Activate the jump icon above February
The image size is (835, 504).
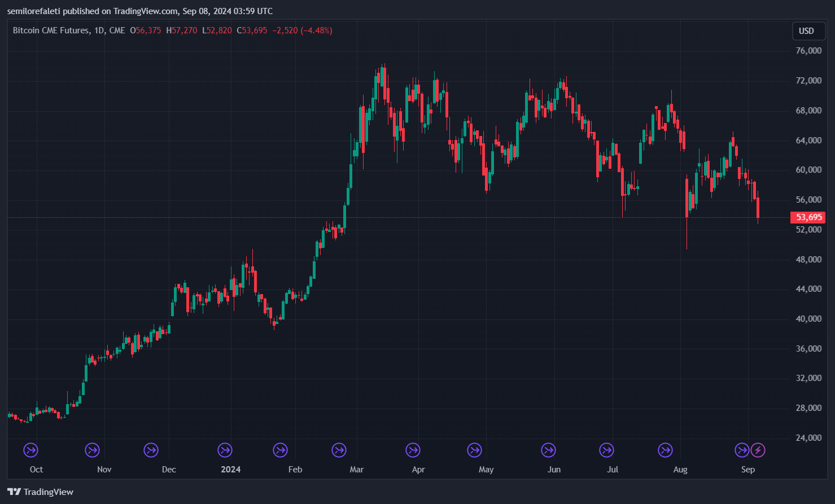[281, 450]
